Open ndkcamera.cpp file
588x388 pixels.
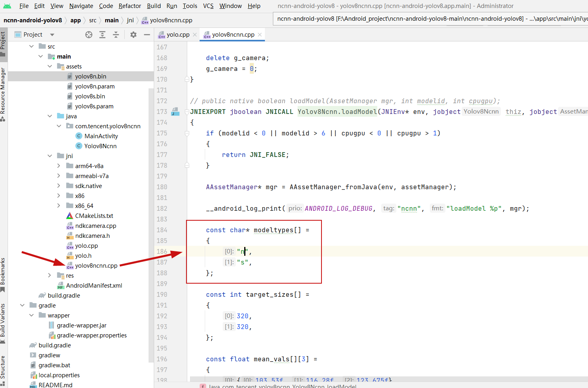click(96, 226)
